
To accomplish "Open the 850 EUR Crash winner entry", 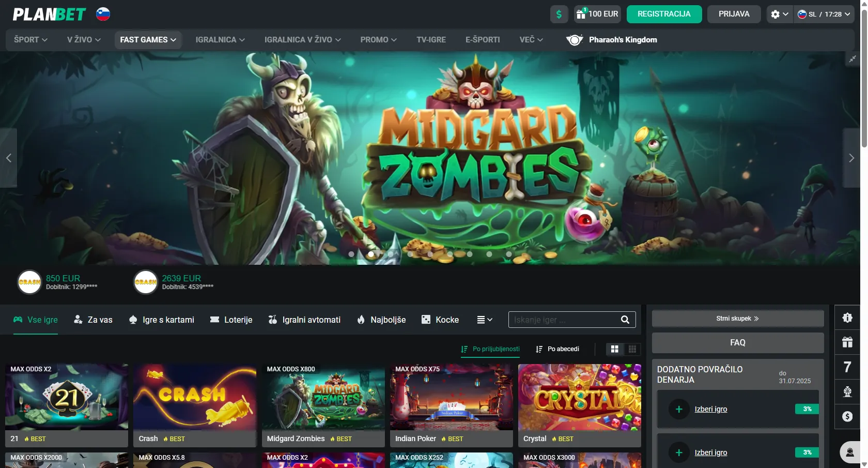I will [58, 282].
